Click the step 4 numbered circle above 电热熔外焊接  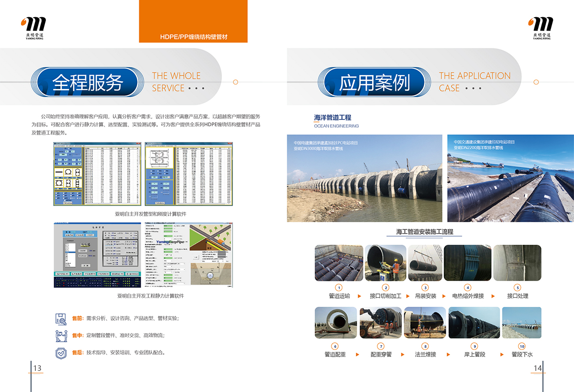pos(468,287)
